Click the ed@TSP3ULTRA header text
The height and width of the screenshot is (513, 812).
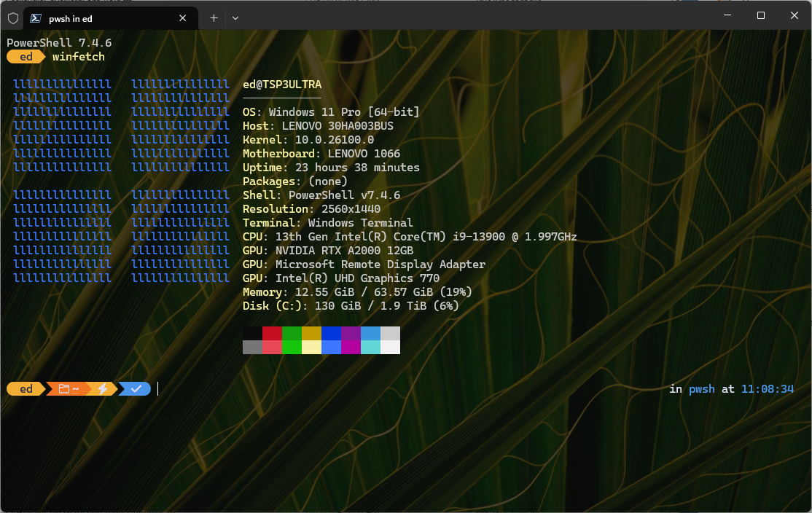[x=281, y=85]
